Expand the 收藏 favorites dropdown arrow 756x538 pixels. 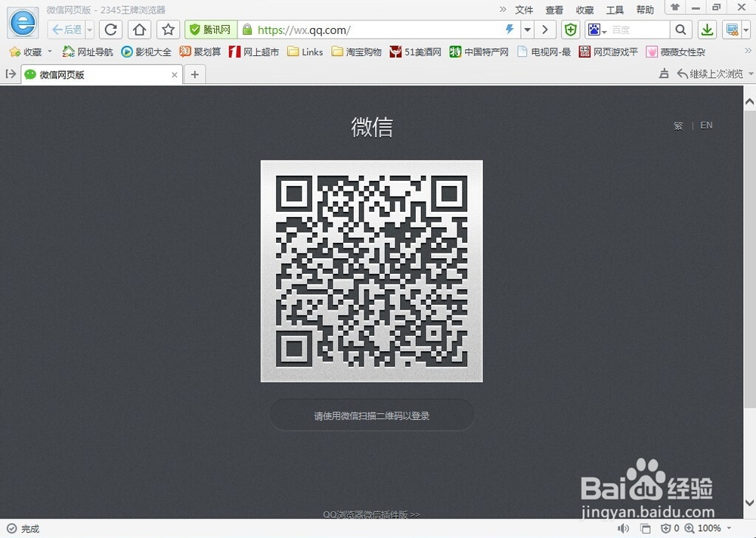point(50,51)
